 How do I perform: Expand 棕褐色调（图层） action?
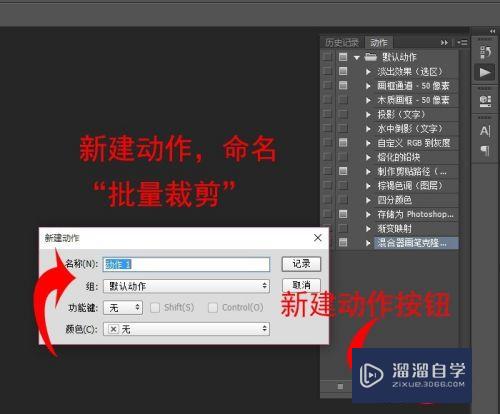coord(368,186)
